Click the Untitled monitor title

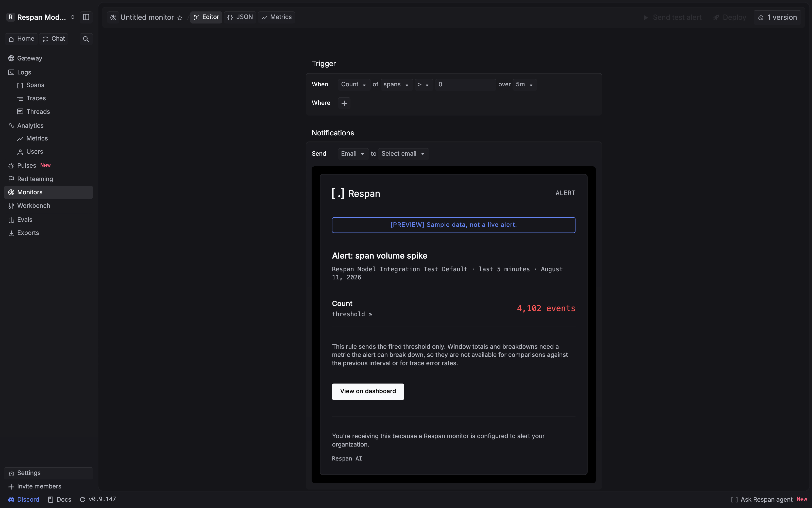pyautogui.click(x=147, y=18)
